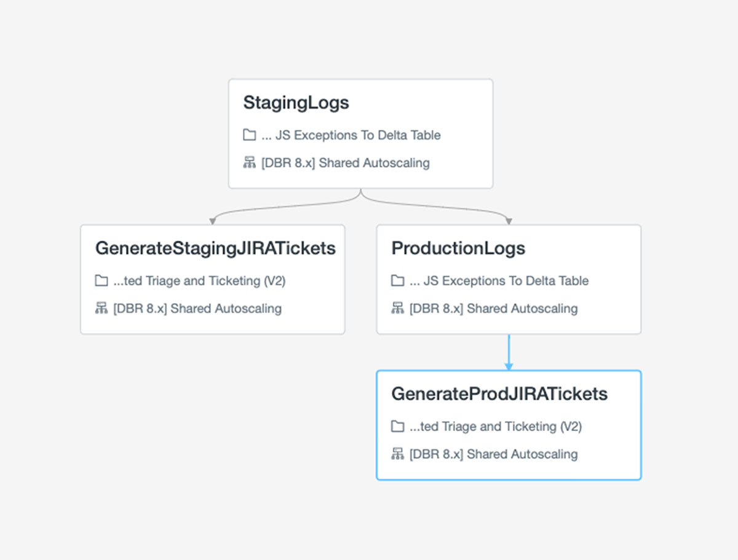Select the StagingLogs task title
Viewport: 738px width, 560px height.
point(296,103)
